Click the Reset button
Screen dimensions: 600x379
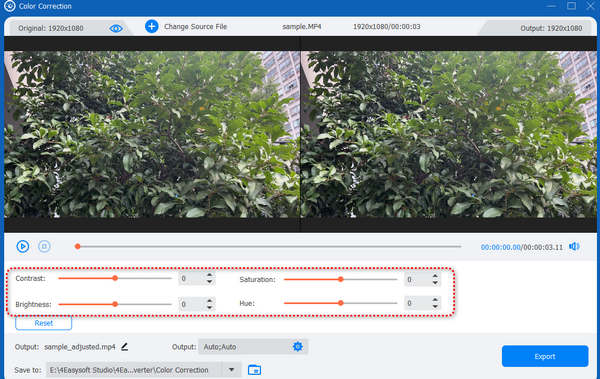pyautogui.click(x=44, y=323)
